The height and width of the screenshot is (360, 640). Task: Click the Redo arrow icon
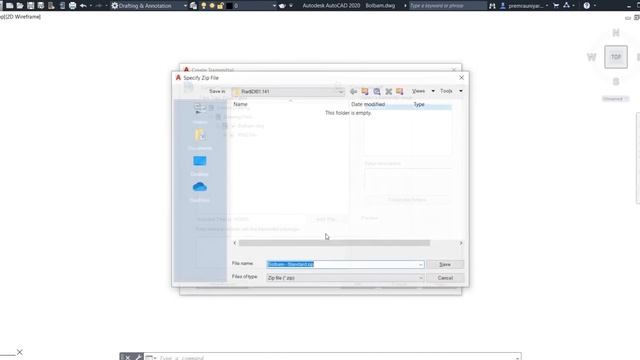point(98,6)
